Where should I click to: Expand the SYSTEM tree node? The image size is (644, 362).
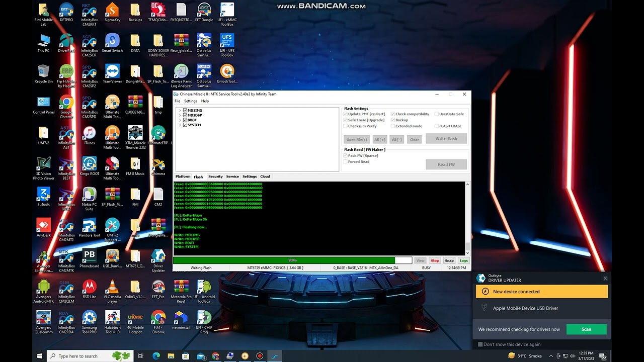(x=180, y=125)
